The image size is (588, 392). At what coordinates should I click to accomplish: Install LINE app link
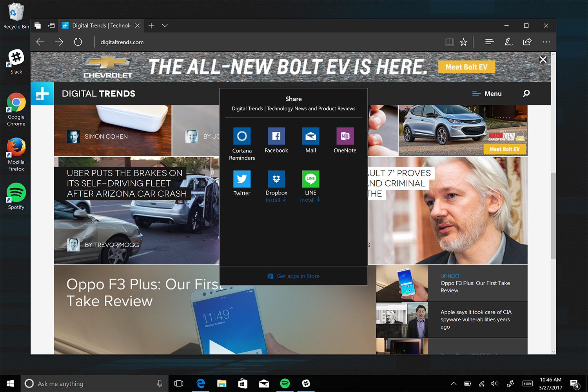pyautogui.click(x=310, y=200)
